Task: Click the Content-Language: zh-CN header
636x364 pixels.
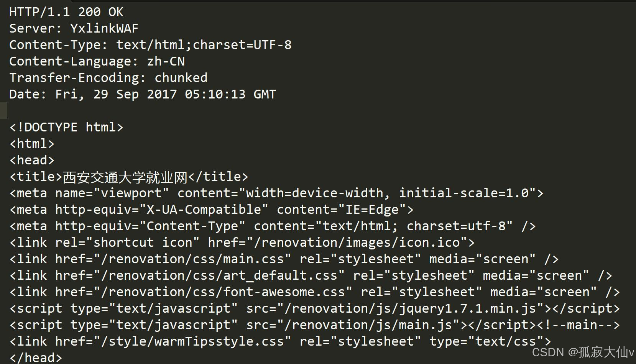Action: pyautogui.click(x=97, y=61)
